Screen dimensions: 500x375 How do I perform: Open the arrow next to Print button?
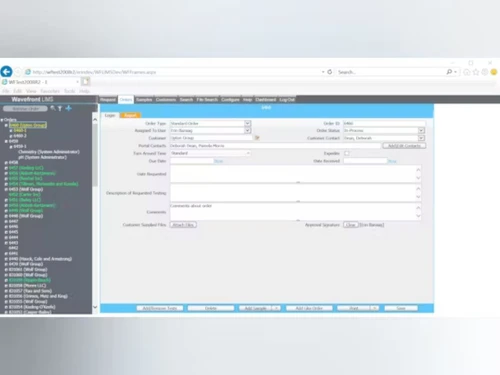374,308
